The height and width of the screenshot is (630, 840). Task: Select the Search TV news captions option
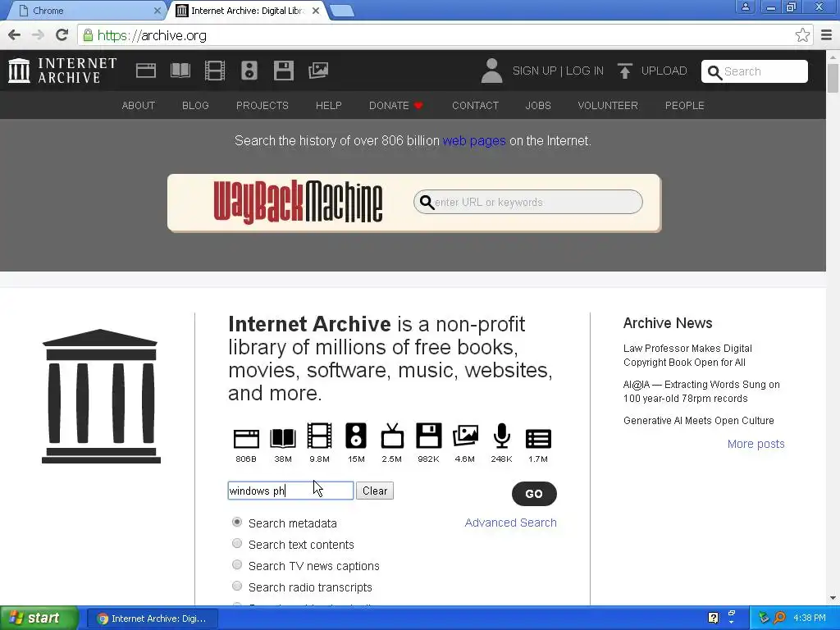click(237, 564)
